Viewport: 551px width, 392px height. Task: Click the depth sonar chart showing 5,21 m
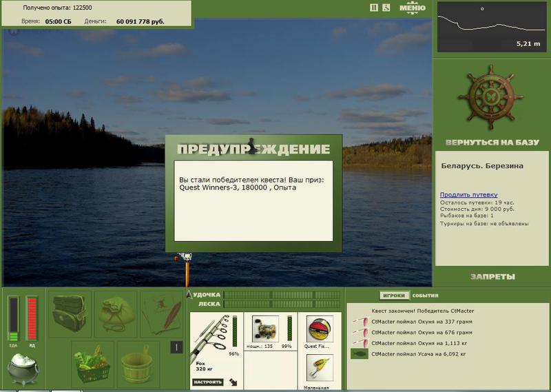[492, 27]
